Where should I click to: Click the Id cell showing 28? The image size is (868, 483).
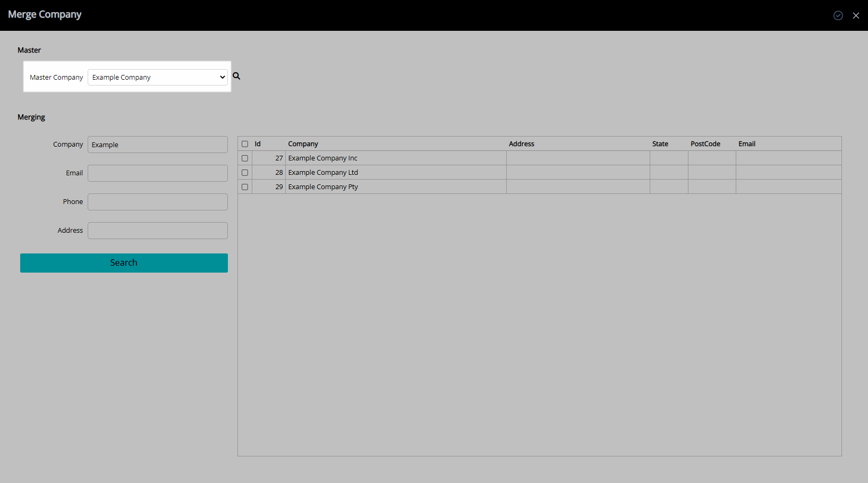click(269, 173)
